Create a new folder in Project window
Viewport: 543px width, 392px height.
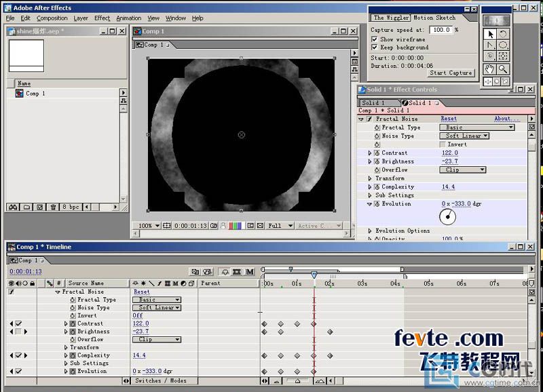(26, 208)
